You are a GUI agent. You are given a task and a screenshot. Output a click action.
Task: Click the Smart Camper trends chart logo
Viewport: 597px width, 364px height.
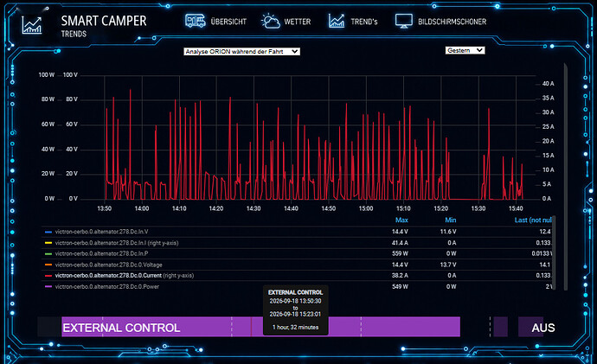click(32, 25)
